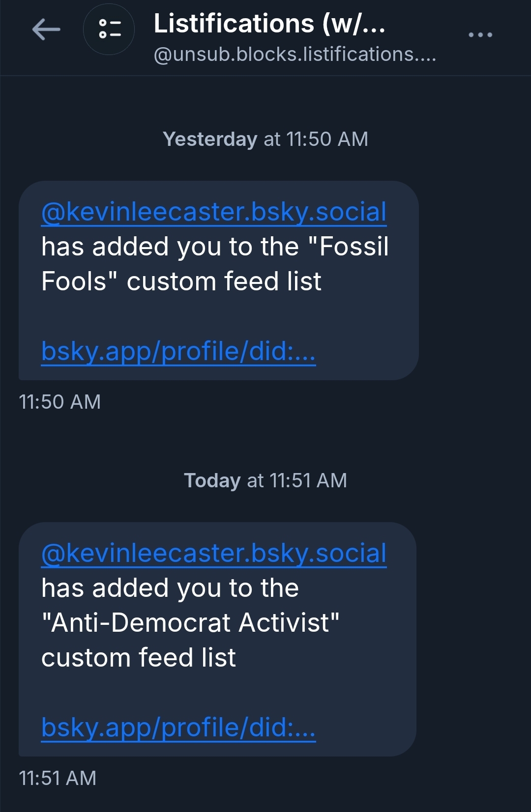Tap the 11:51 AM timestamp below second message
The width and height of the screenshot is (531, 812).
[58, 778]
